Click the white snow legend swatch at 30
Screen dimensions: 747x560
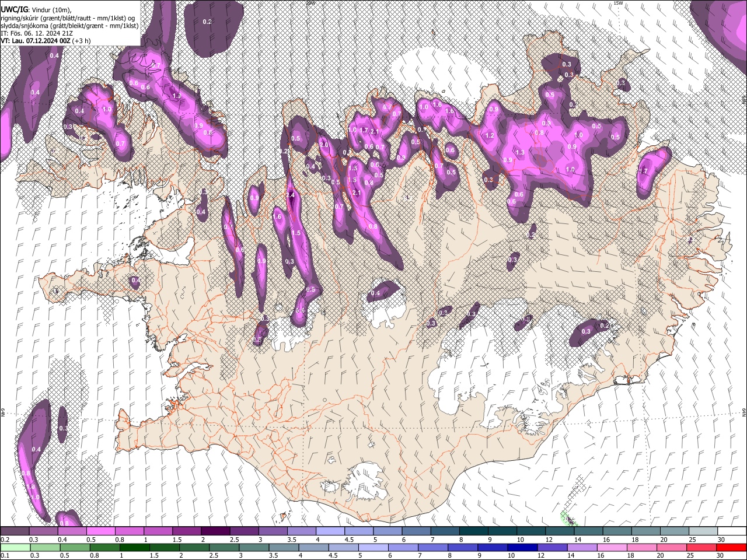coord(732,531)
